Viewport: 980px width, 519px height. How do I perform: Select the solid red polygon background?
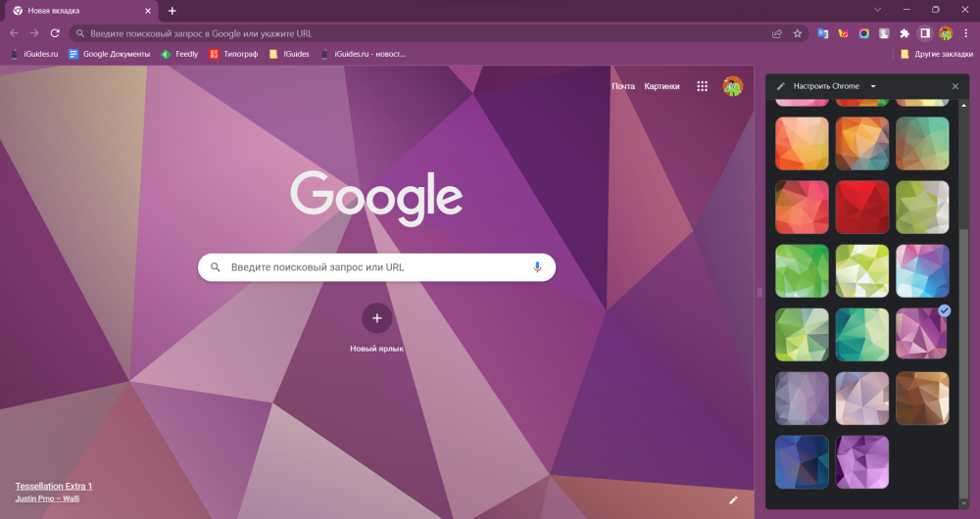tap(861, 208)
